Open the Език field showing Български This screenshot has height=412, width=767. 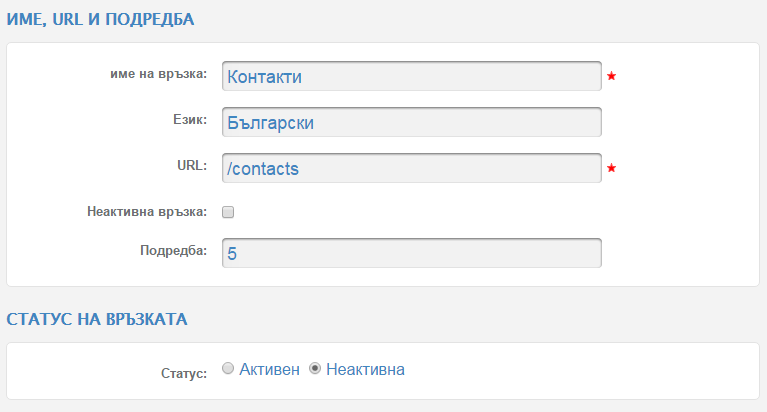(x=412, y=122)
